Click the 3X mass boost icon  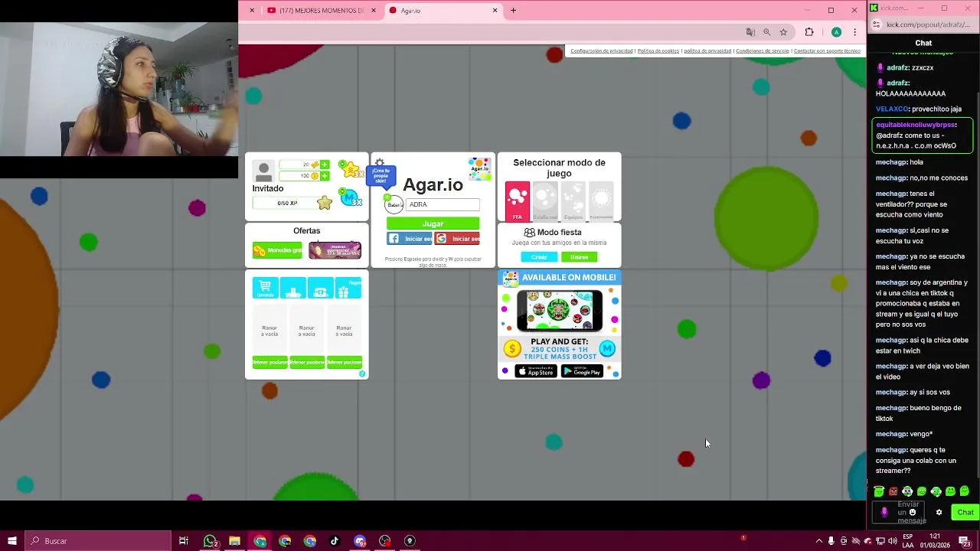tap(350, 197)
